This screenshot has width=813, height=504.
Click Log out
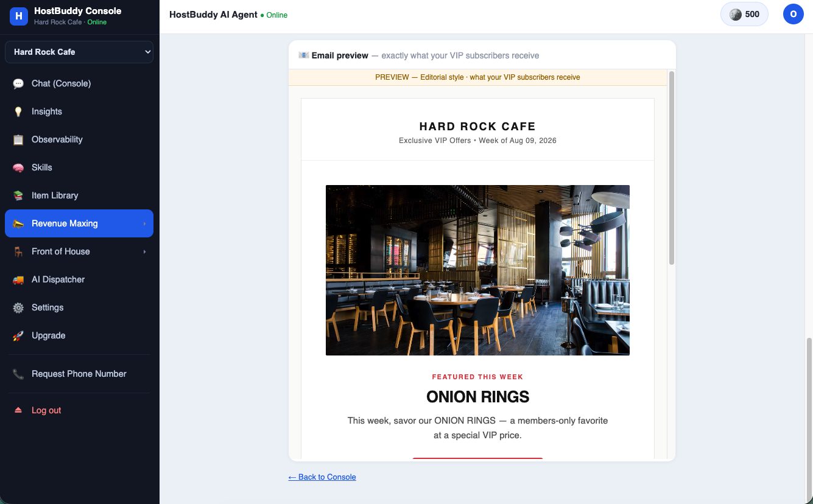[79, 410]
